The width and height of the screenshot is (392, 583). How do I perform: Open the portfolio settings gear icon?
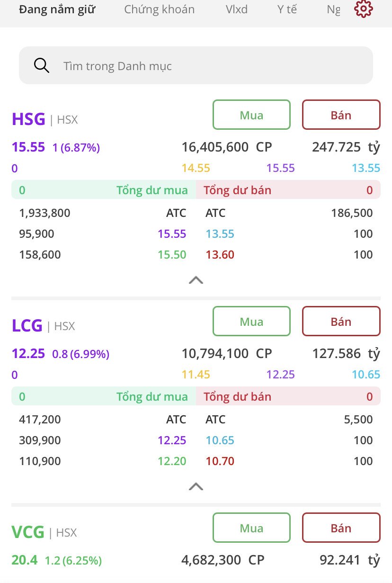(364, 9)
